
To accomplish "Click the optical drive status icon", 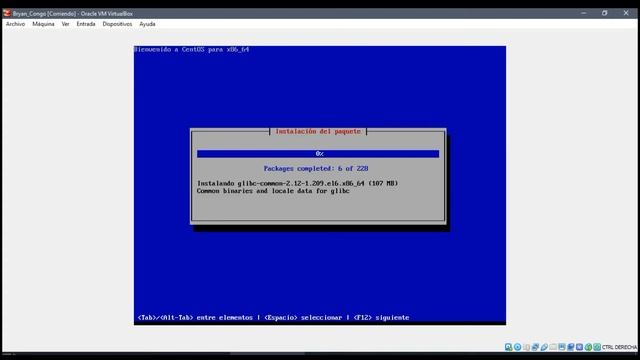I will click(x=518, y=347).
